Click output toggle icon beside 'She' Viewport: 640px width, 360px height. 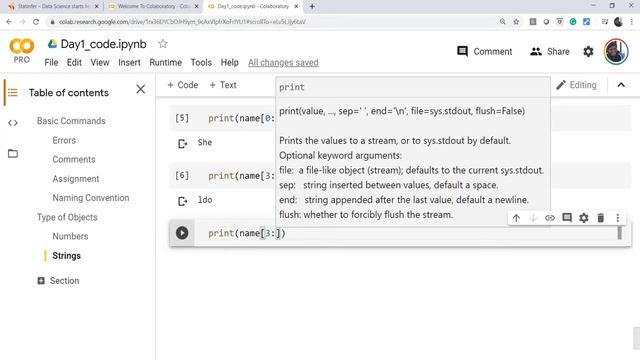182,143
